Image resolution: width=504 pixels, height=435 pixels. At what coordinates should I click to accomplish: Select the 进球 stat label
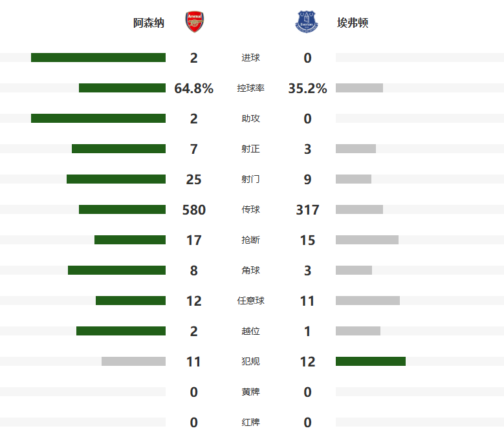(x=250, y=58)
